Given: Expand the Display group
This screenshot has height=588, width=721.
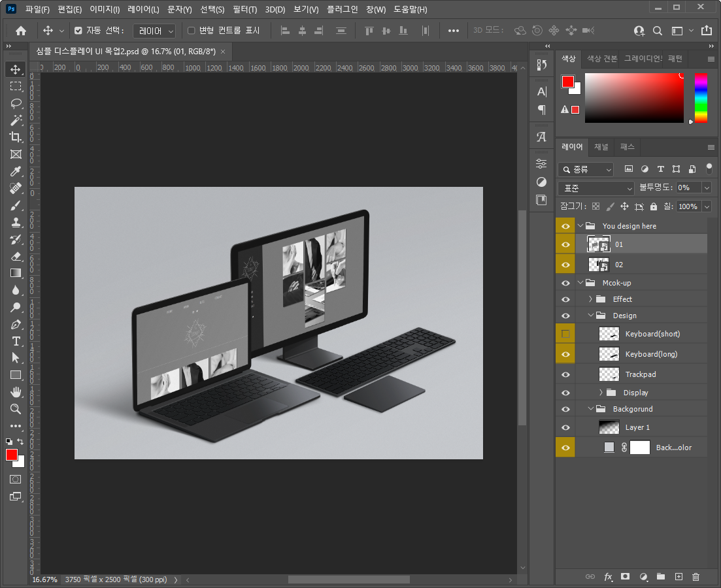Looking at the screenshot, I should pyautogui.click(x=601, y=392).
